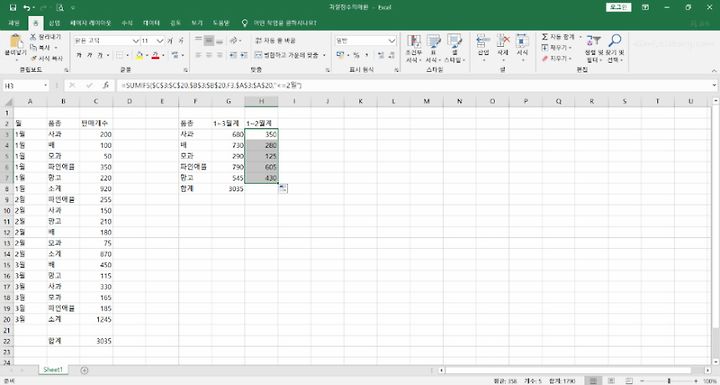Screen dimensions: 720x385
Task: Switch to Normal view in status bar
Action: point(593,381)
